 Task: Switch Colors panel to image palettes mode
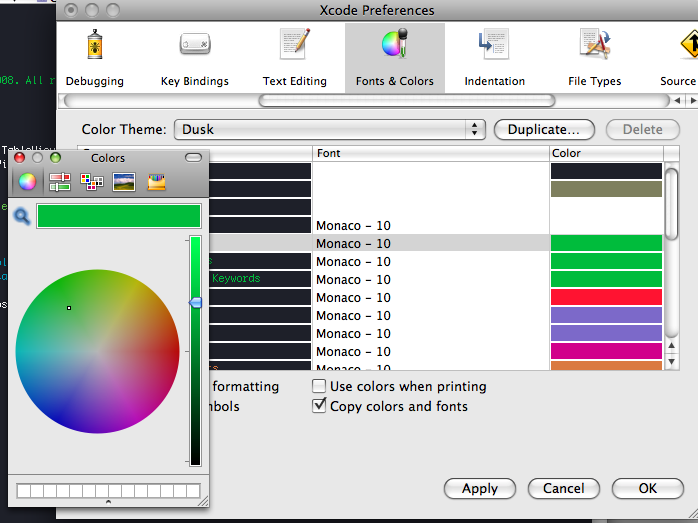pos(124,182)
